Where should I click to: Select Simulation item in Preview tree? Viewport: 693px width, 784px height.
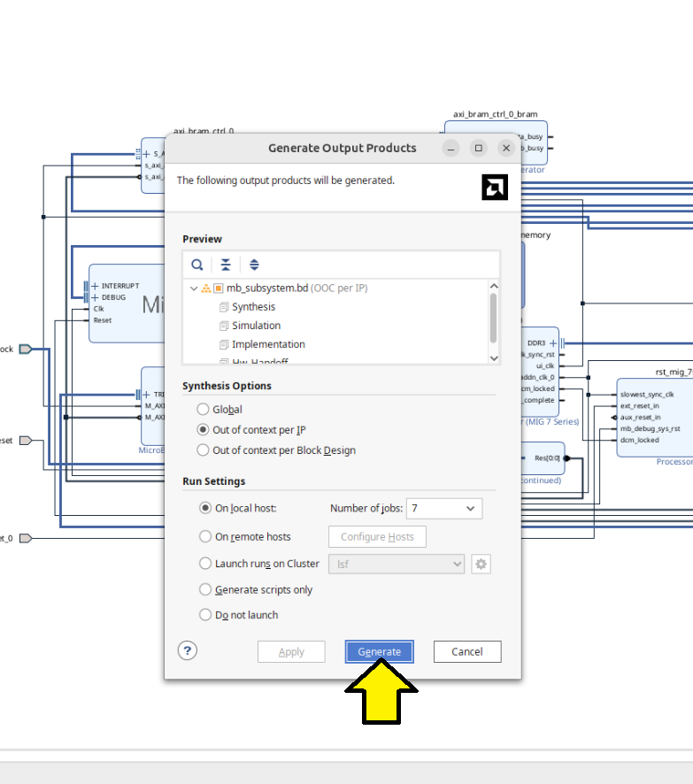[256, 326]
